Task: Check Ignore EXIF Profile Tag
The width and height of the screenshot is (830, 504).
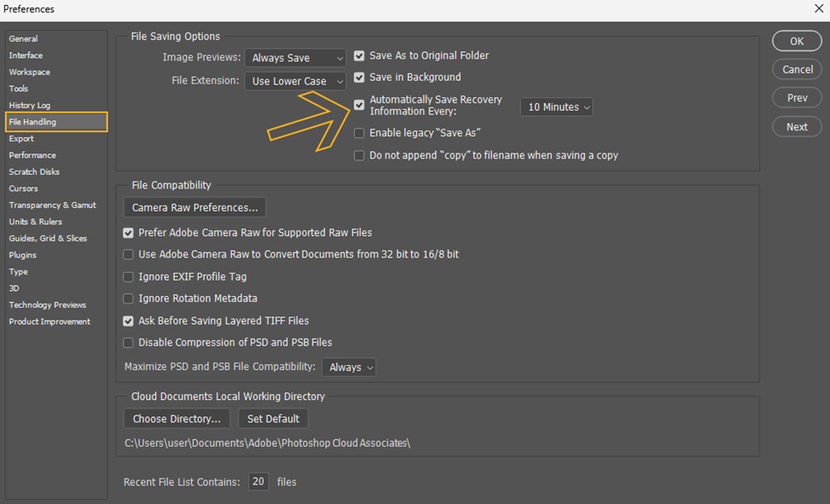Action: tap(129, 277)
